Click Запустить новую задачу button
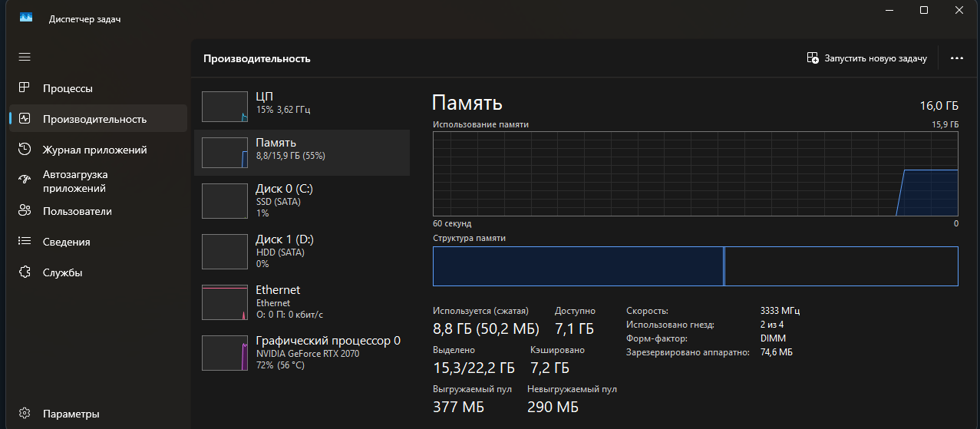Screen dimensions: 980x429 (x=866, y=58)
